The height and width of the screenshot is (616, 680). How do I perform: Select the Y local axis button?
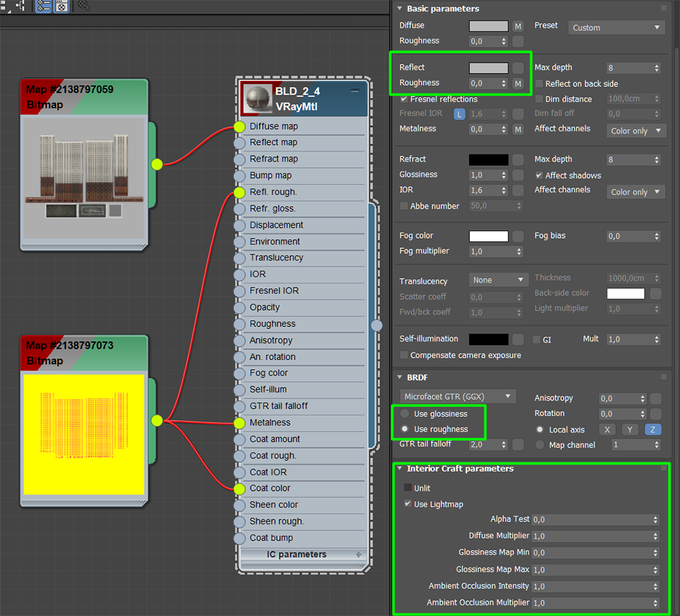[630, 430]
